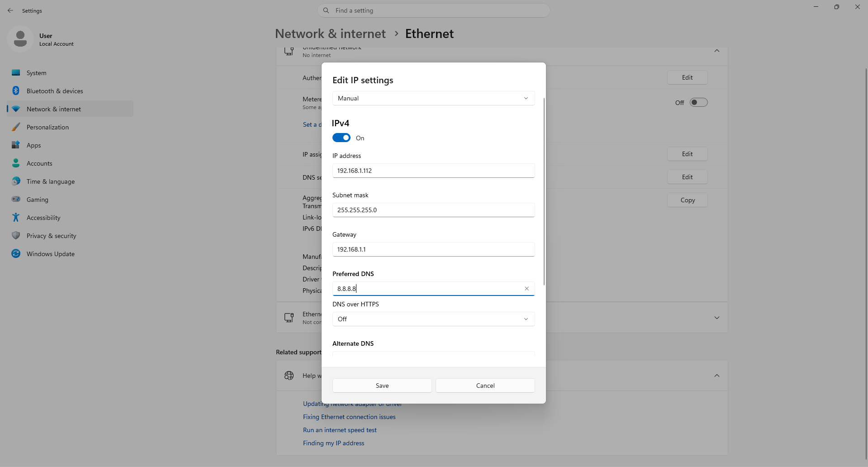
Task: Click the IP address input field
Action: (x=433, y=171)
